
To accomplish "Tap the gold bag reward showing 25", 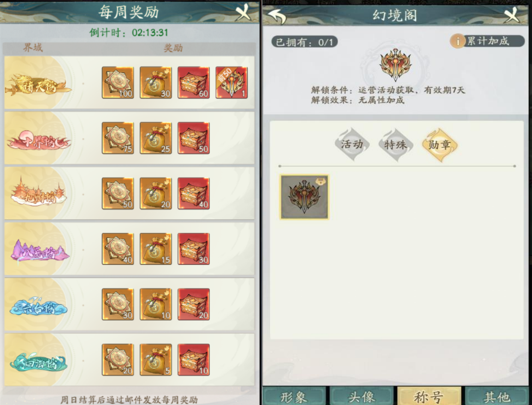I will [156, 138].
